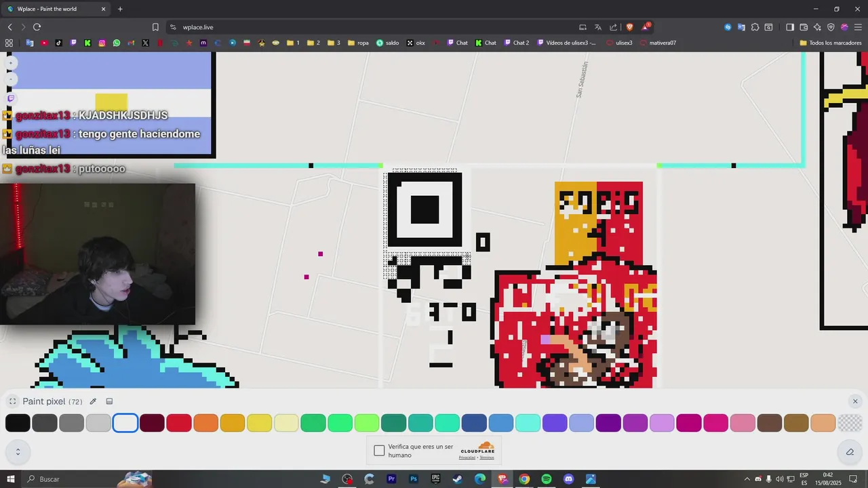This screenshot has height=488, width=868.
Task: Select the brown color swatch
Action: 770,423
